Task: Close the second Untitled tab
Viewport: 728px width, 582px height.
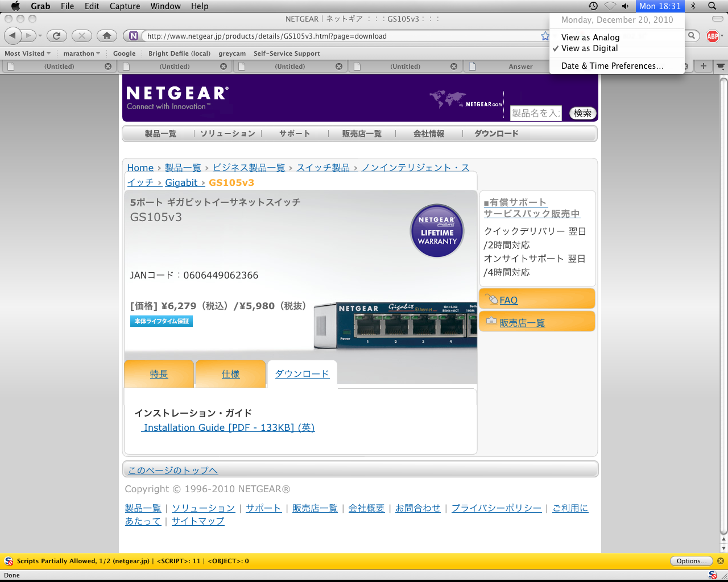Action: tap(224, 66)
